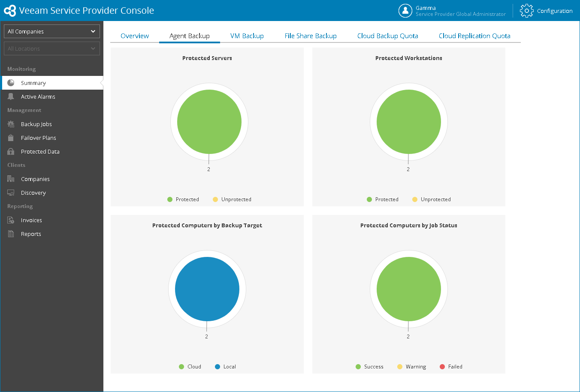Toggle the Warning legend swatch

tap(400, 367)
